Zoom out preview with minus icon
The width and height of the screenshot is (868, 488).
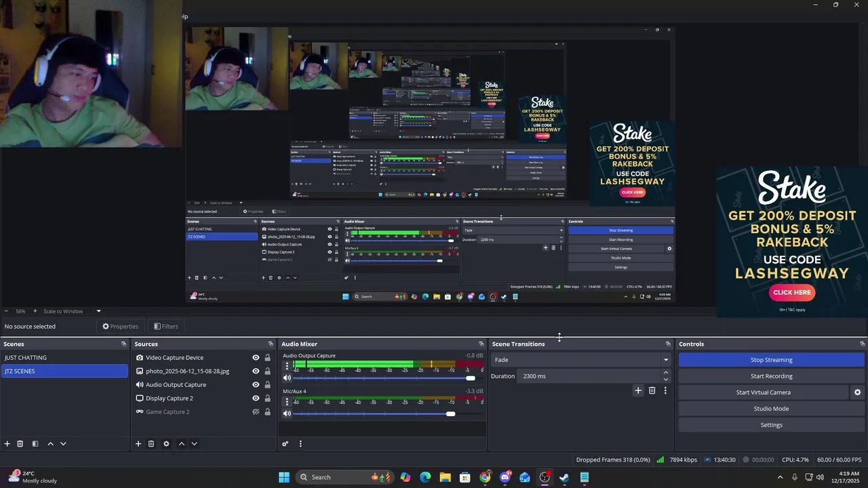coord(7,311)
